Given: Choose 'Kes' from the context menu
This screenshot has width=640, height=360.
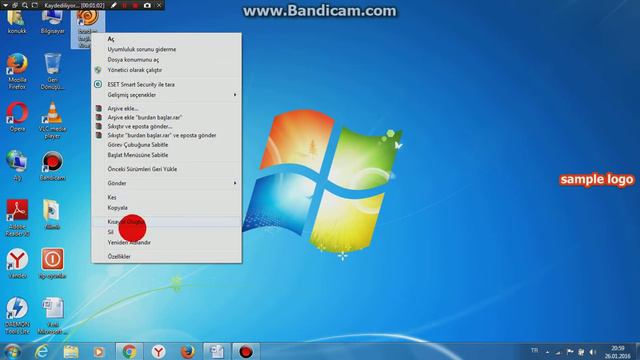Looking at the screenshot, I should (x=167, y=198).
